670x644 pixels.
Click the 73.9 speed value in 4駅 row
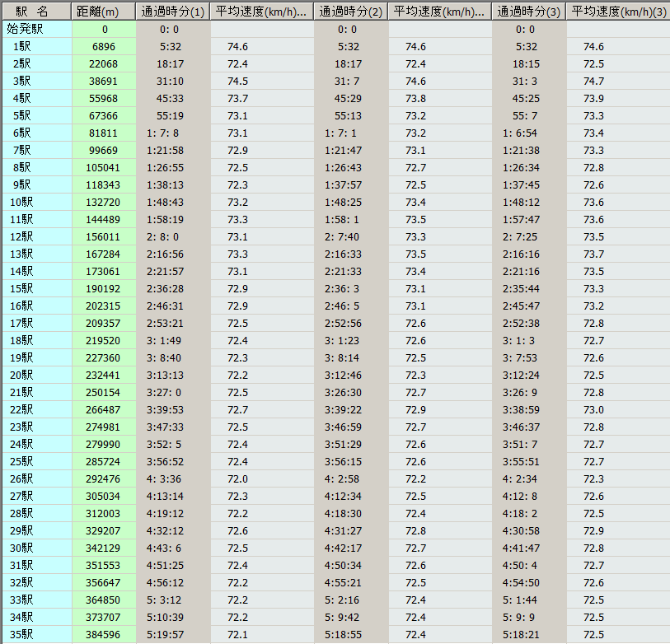pyautogui.click(x=594, y=99)
